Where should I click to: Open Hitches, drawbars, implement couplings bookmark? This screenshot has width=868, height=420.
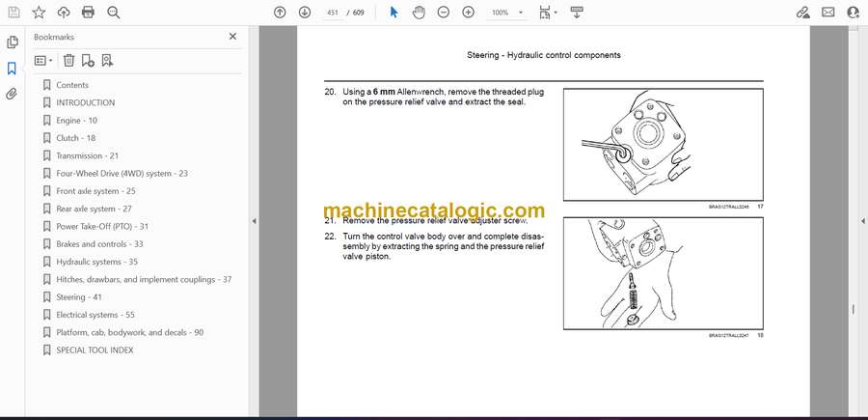coord(144,279)
